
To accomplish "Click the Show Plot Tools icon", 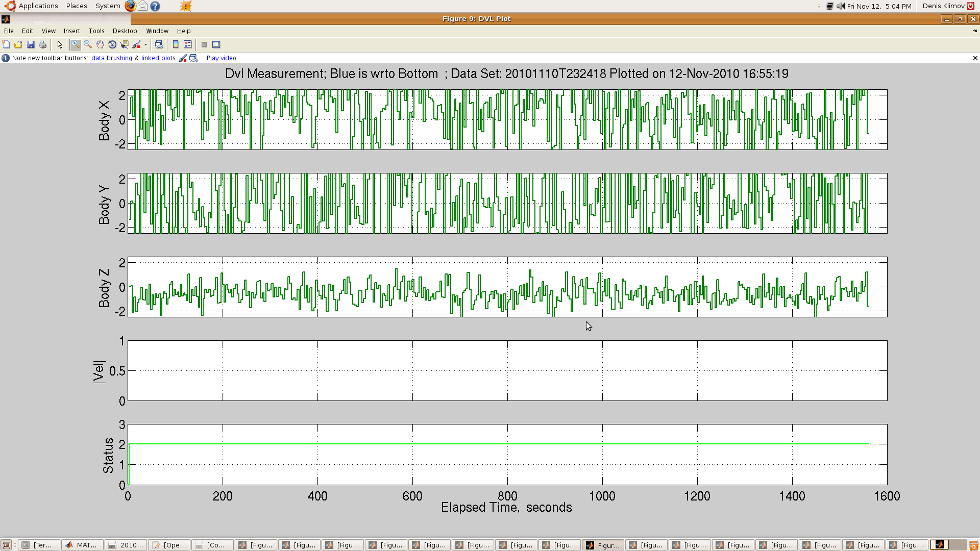I will click(x=216, y=45).
